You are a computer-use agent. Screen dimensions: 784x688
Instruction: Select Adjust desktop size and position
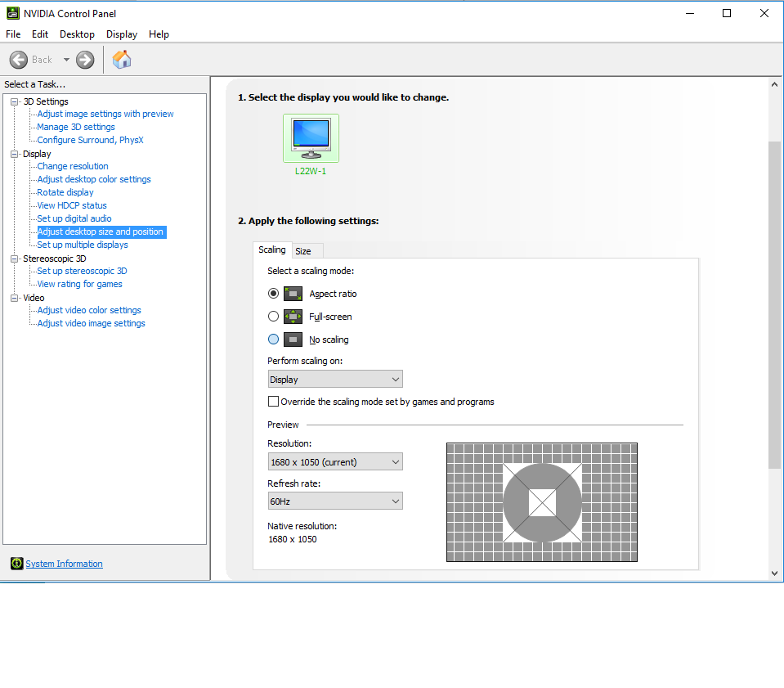(101, 232)
